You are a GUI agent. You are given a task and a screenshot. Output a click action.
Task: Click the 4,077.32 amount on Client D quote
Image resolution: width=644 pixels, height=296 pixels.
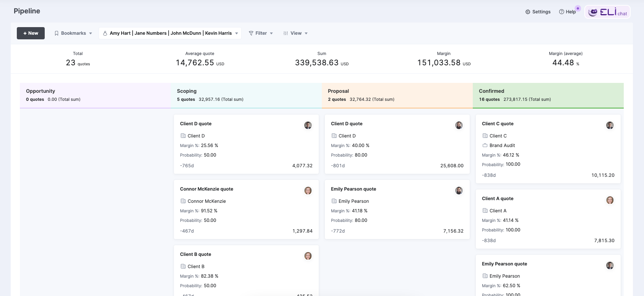click(x=302, y=166)
